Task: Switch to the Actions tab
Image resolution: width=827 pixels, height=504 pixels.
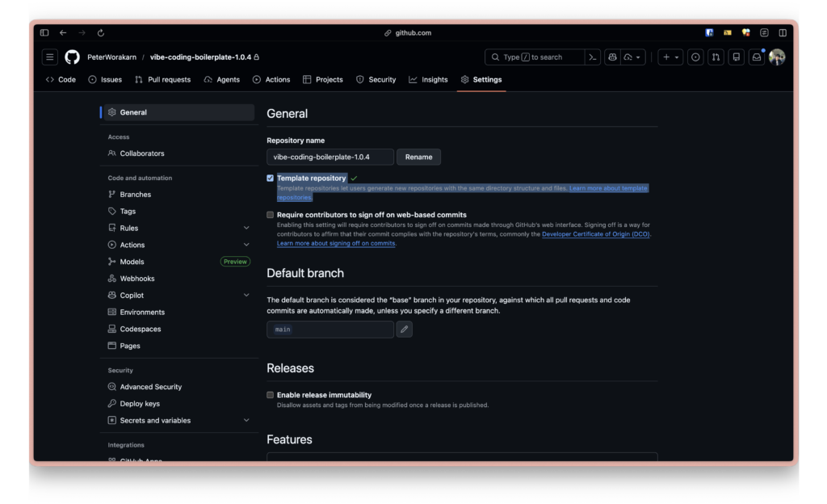Action: click(x=271, y=79)
